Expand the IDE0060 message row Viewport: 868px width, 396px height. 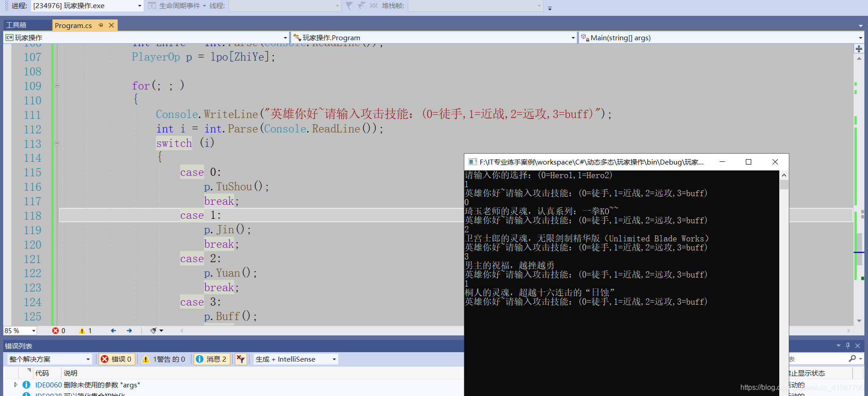coord(16,385)
